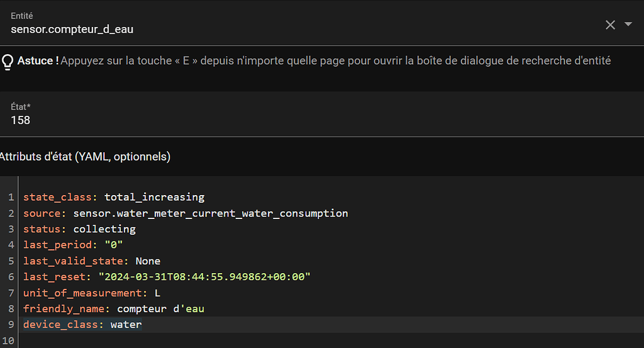The height and width of the screenshot is (348, 644).
Task: Click the lightbulb tip icon
Action: pyautogui.click(x=8, y=61)
